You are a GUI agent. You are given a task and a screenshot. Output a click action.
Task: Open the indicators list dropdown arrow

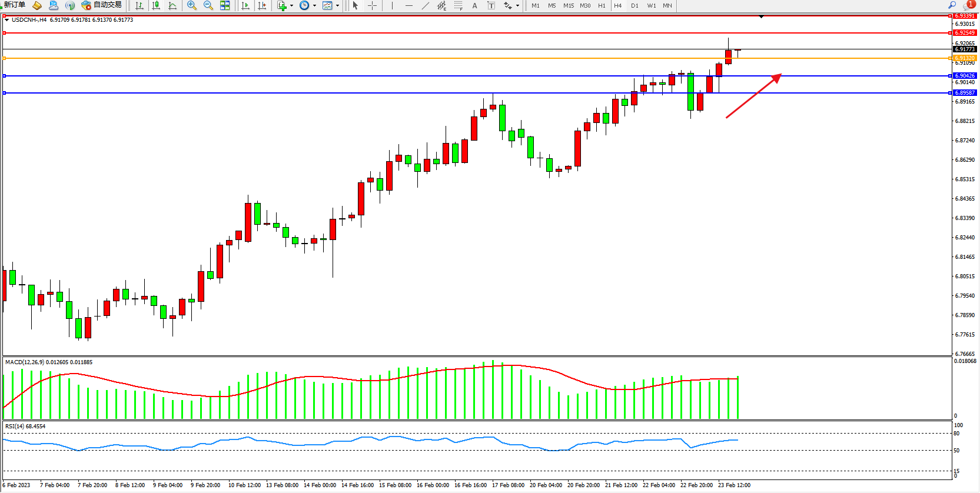point(291,6)
